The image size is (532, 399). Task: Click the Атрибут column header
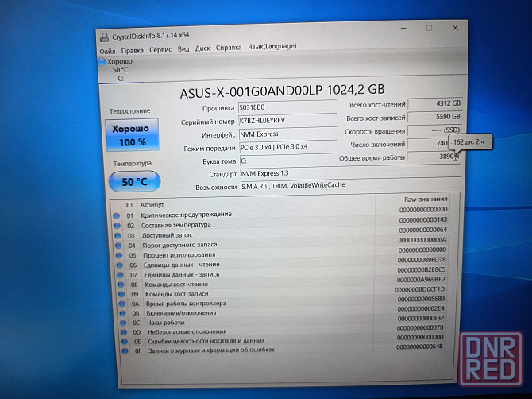tap(152, 205)
